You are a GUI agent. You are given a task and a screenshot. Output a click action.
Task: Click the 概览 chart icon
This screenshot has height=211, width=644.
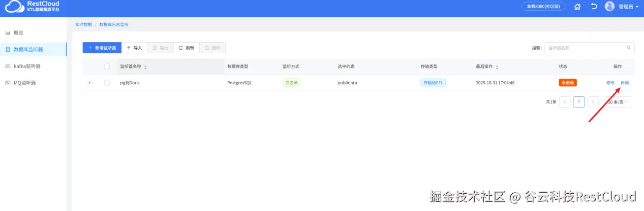[x=8, y=33]
